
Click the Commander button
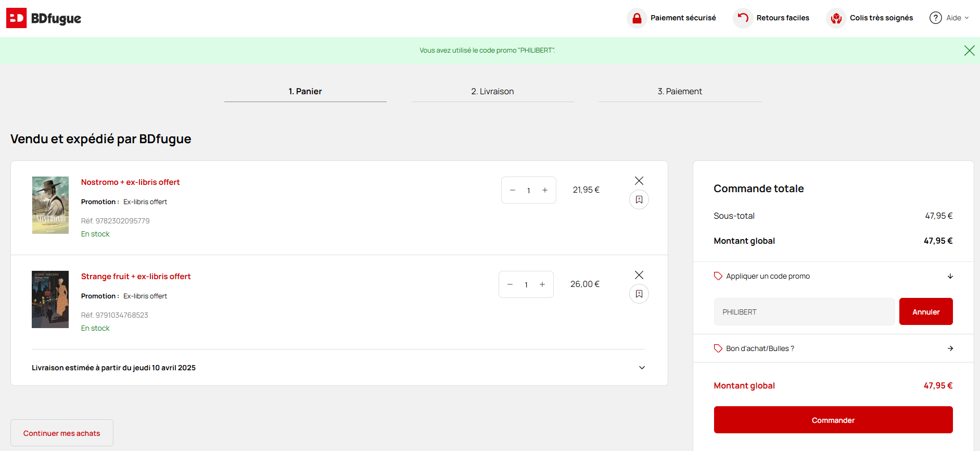coord(833,420)
